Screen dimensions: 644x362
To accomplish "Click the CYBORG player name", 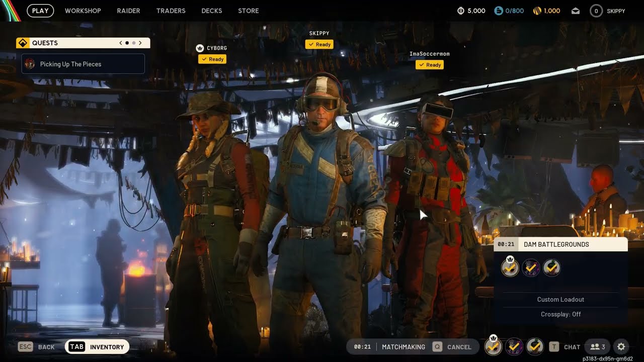I will (x=217, y=48).
